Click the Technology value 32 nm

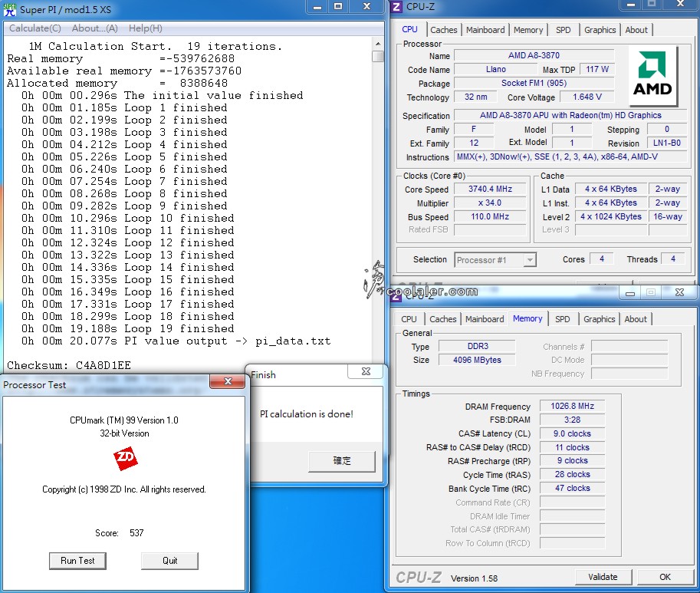click(x=476, y=97)
